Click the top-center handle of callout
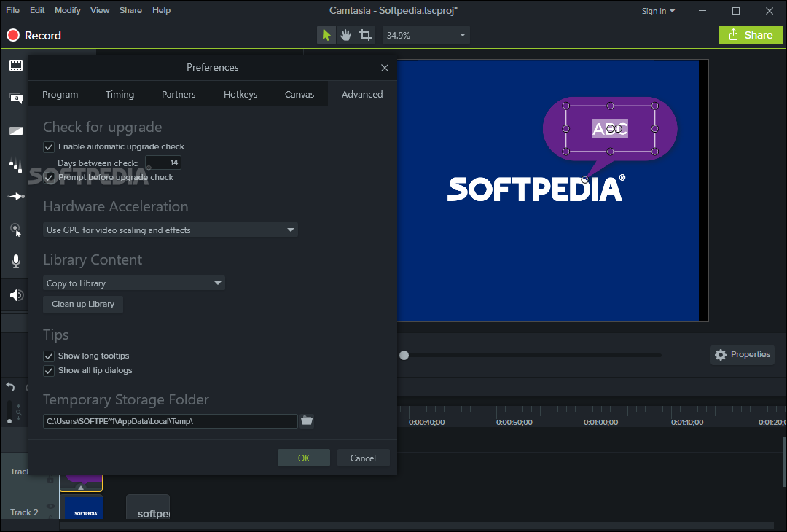The height and width of the screenshot is (532, 787). pos(611,106)
